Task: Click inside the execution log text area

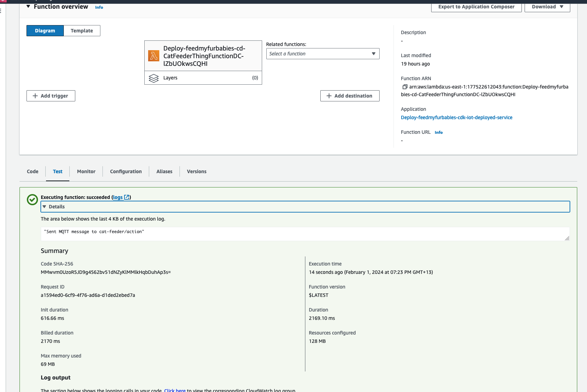Action: click(x=305, y=234)
